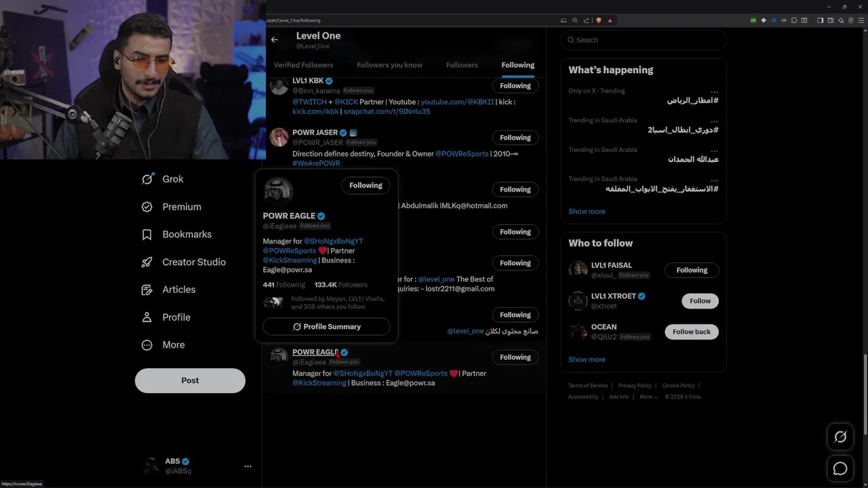The width and height of the screenshot is (868, 488).
Task: Open the More sidebar menu
Action: click(163, 345)
